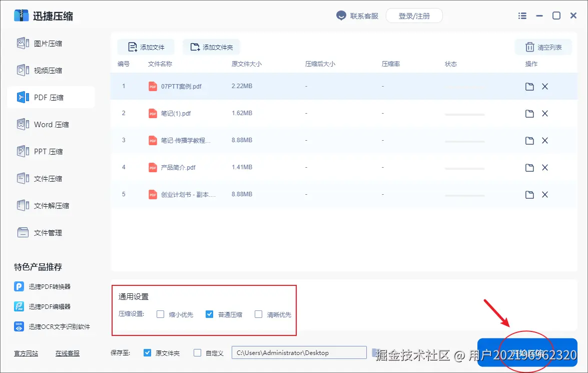This screenshot has width=588, height=373.
Task: Enable the 自定义 save location checkbox
Action: point(197,353)
